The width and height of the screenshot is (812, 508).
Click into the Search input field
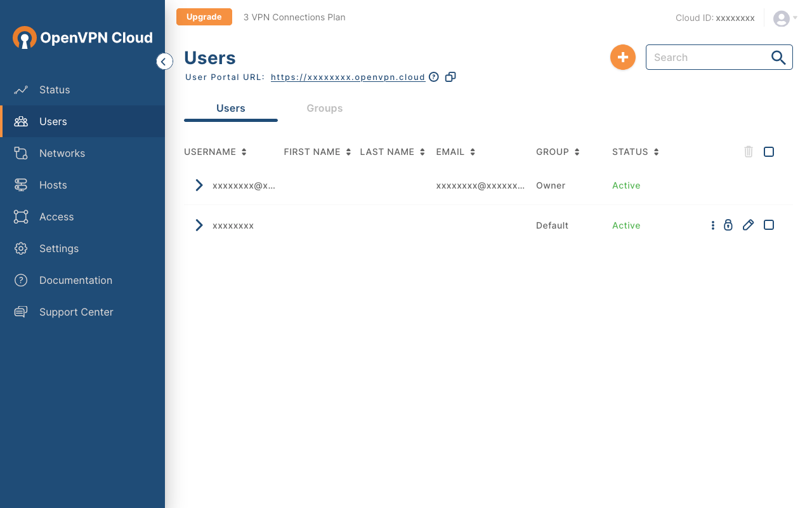click(705, 57)
